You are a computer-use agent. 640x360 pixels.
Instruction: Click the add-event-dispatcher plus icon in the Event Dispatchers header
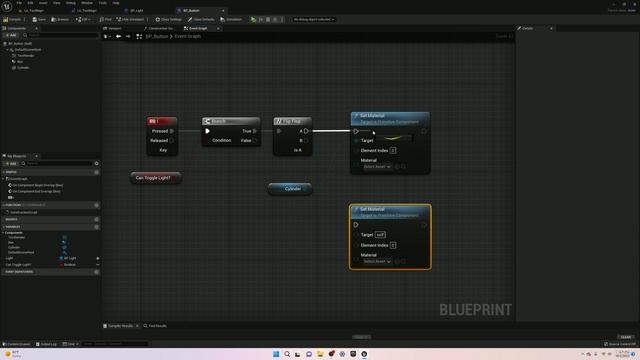[x=97, y=272]
